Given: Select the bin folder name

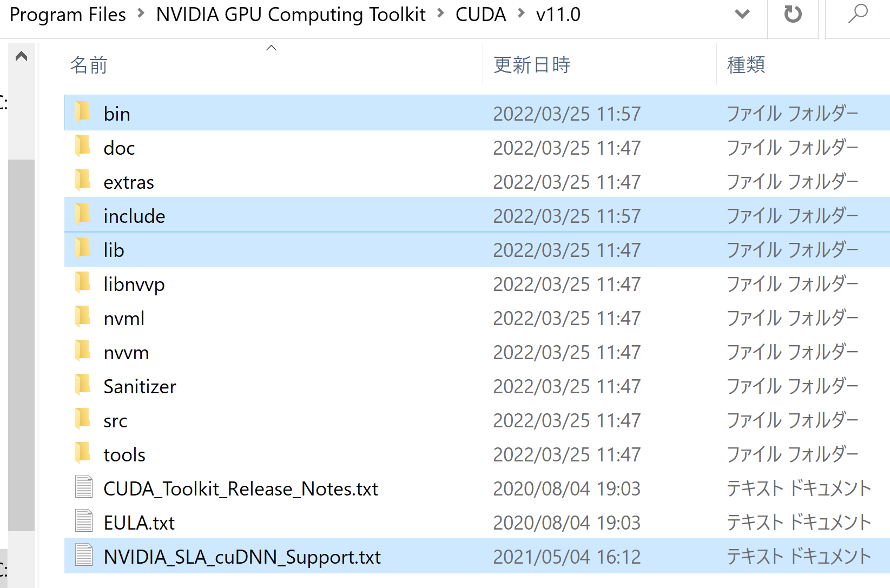Looking at the screenshot, I should 117,114.
